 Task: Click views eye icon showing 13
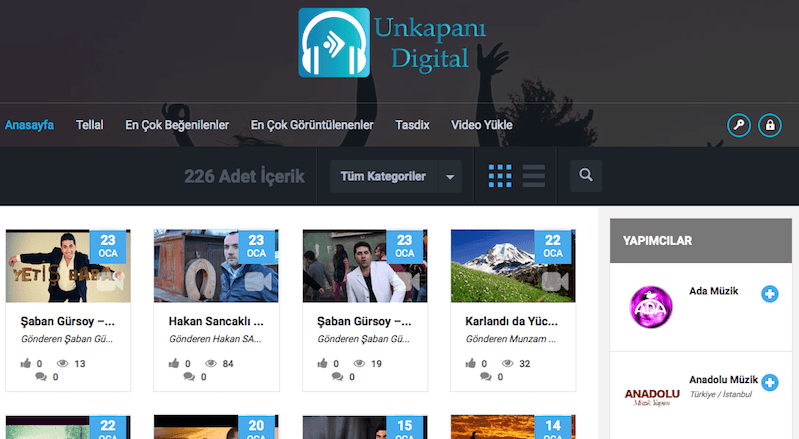click(63, 364)
